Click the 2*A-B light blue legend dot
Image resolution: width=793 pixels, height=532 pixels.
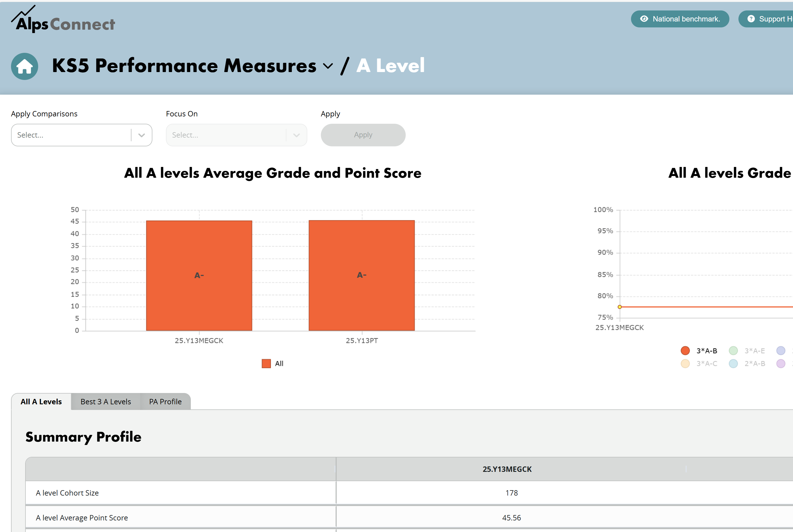tap(733, 363)
